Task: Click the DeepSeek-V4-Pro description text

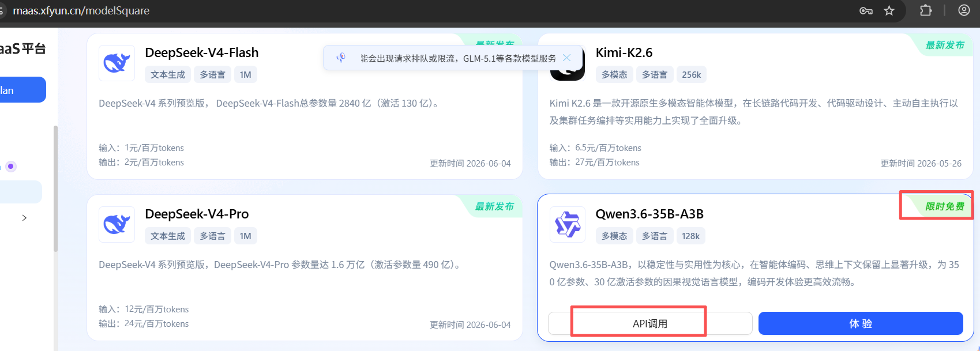Action: (x=281, y=265)
